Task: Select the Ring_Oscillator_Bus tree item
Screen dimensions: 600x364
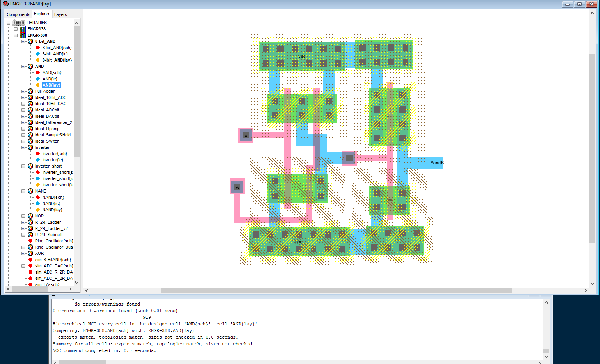Action: click(x=54, y=247)
